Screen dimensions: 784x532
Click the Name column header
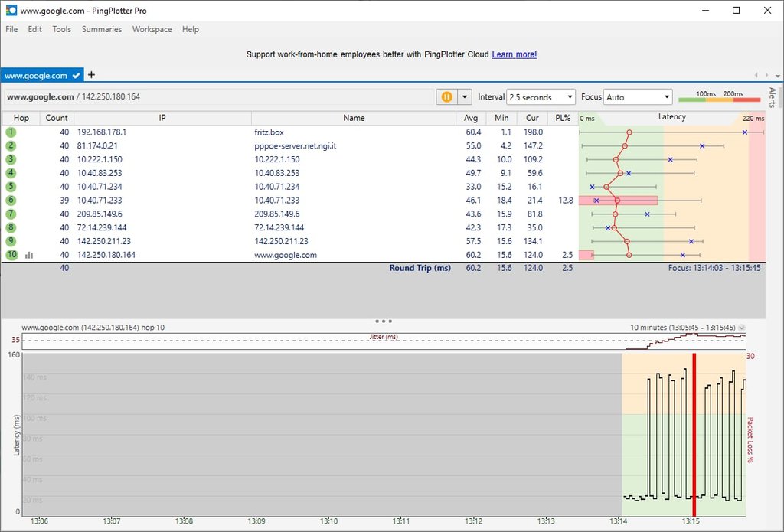(354, 118)
